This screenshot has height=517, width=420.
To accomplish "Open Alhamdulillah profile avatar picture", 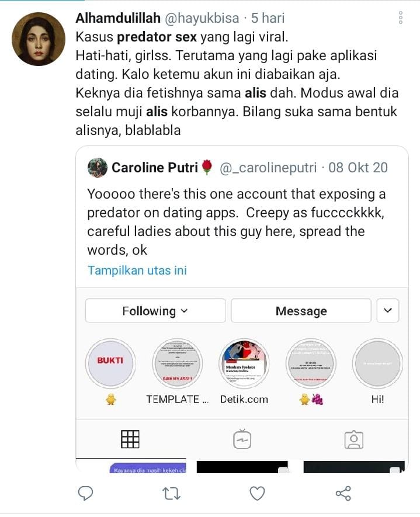I will click(x=38, y=39).
